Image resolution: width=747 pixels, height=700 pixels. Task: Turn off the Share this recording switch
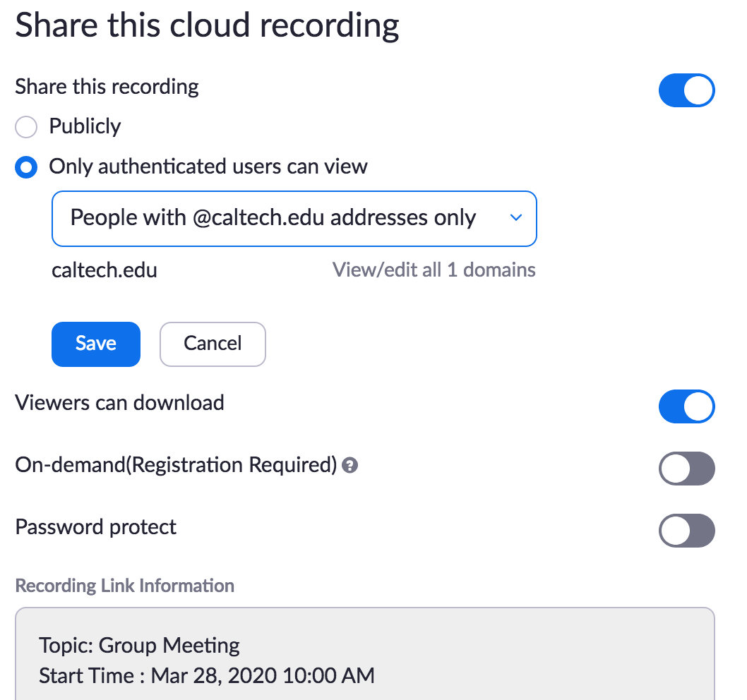coord(686,91)
